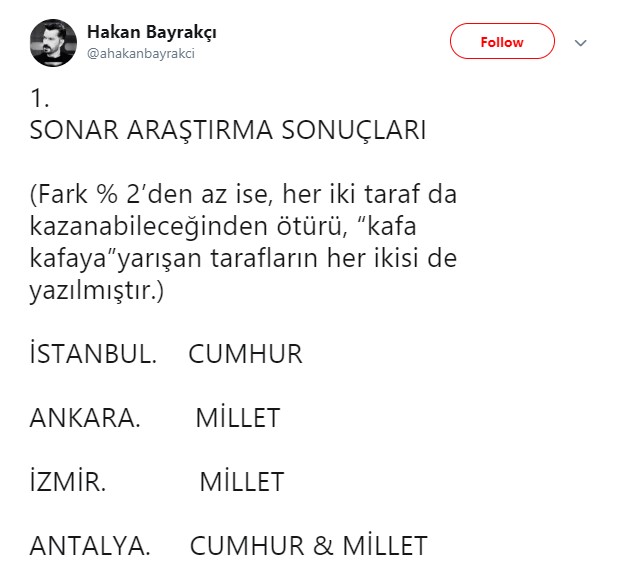The image size is (622, 569).
Task: Click the ANKARA city label
Action: (x=84, y=417)
